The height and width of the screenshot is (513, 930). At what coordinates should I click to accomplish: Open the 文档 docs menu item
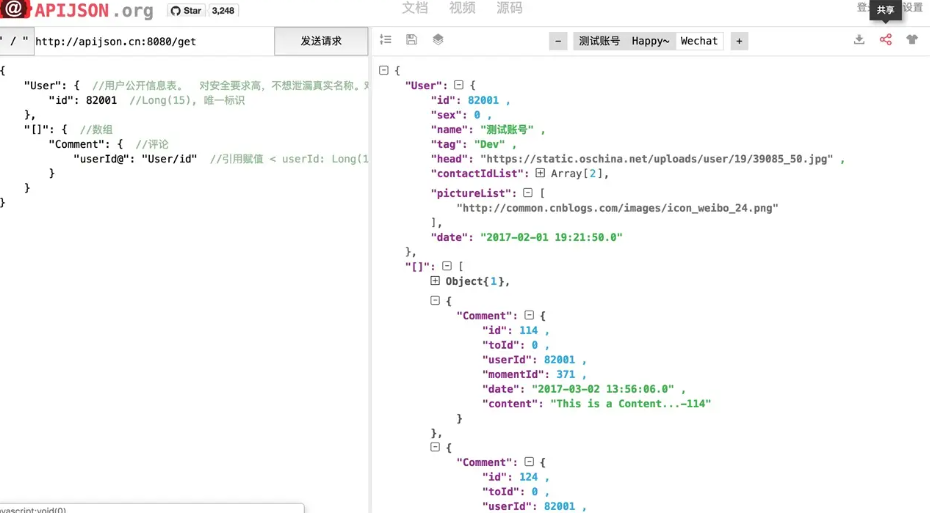(415, 8)
